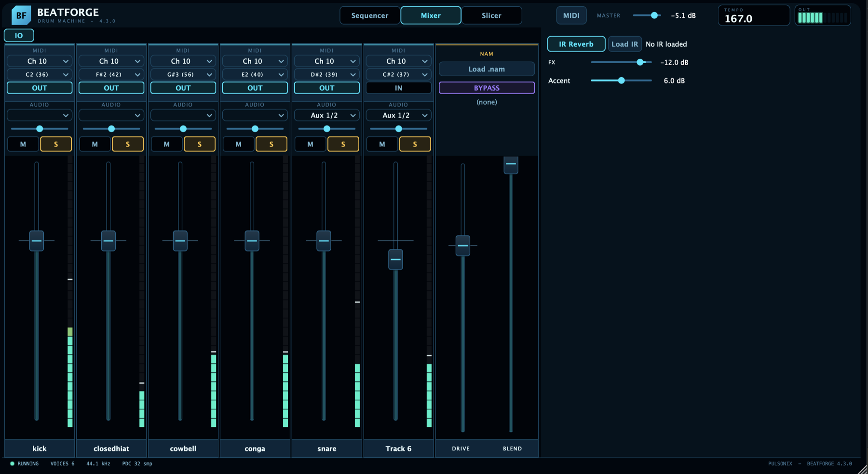Toggle the IO panel button
The image size is (868, 474).
(19, 35)
